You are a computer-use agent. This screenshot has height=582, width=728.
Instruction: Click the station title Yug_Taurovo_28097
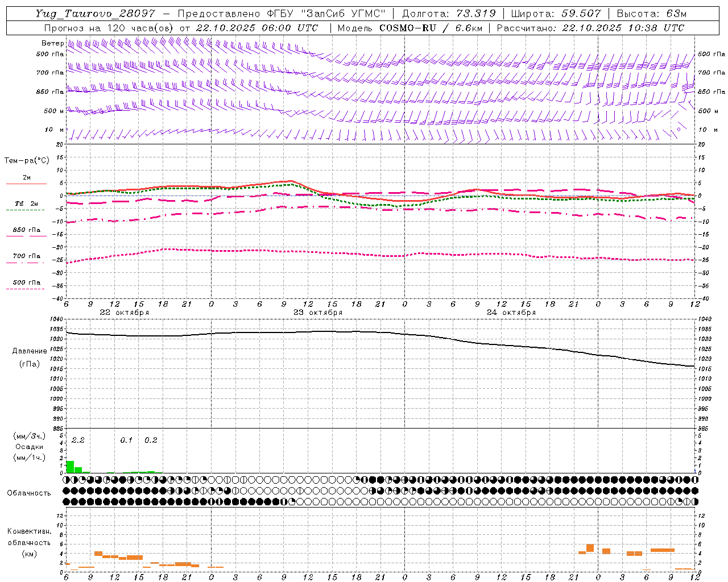point(95,14)
